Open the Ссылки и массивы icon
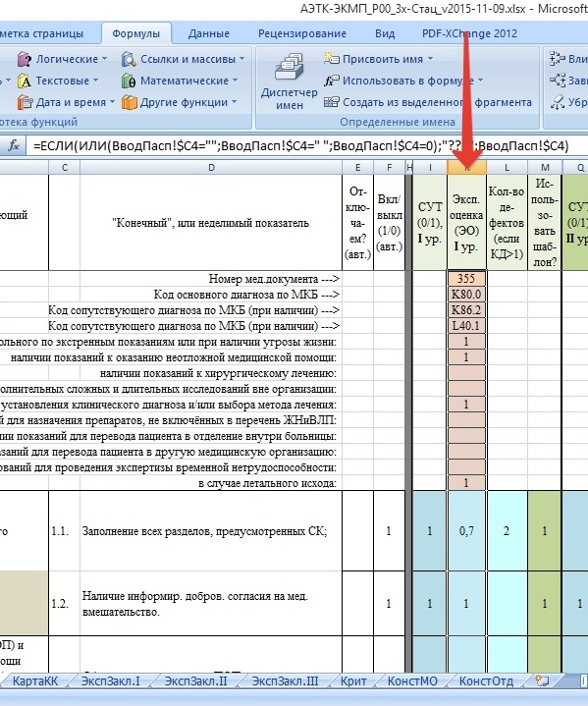 (x=129, y=59)
